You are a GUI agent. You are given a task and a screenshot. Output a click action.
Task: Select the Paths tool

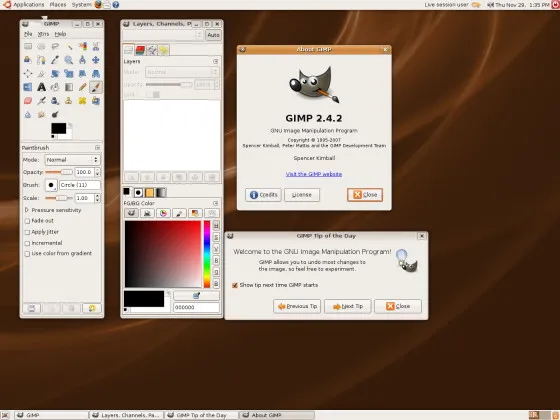tap(41, 60)
